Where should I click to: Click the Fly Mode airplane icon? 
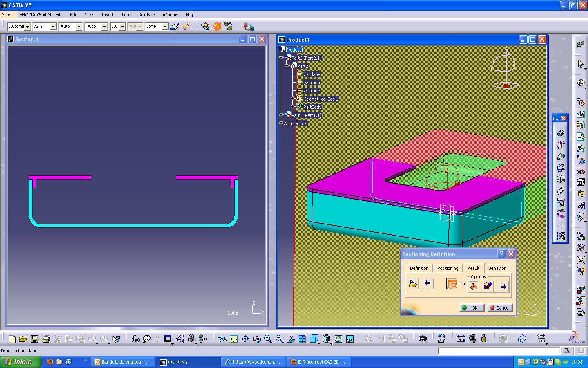pos(222,339)
